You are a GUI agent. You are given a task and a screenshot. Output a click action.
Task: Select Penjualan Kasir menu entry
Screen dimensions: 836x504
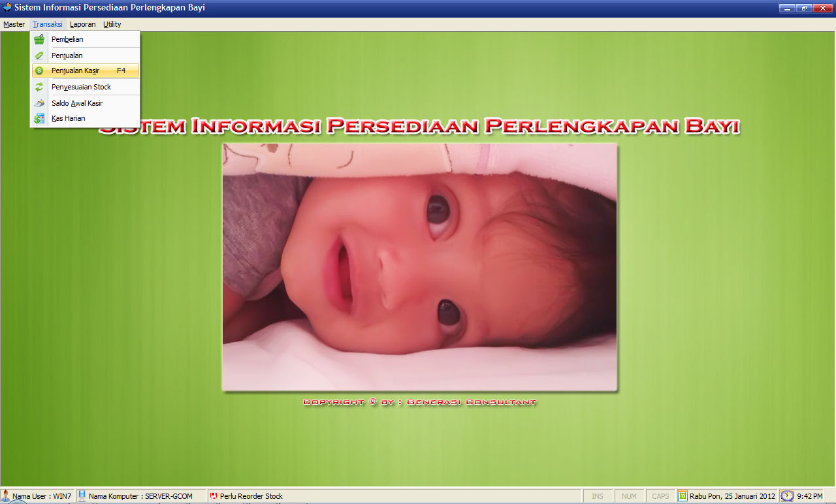(75, 71)
